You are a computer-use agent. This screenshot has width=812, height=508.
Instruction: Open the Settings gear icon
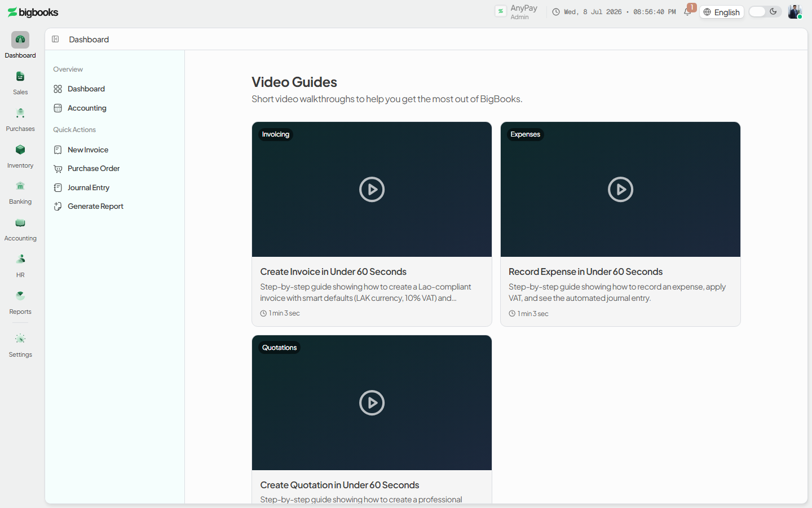pos(20,339)
